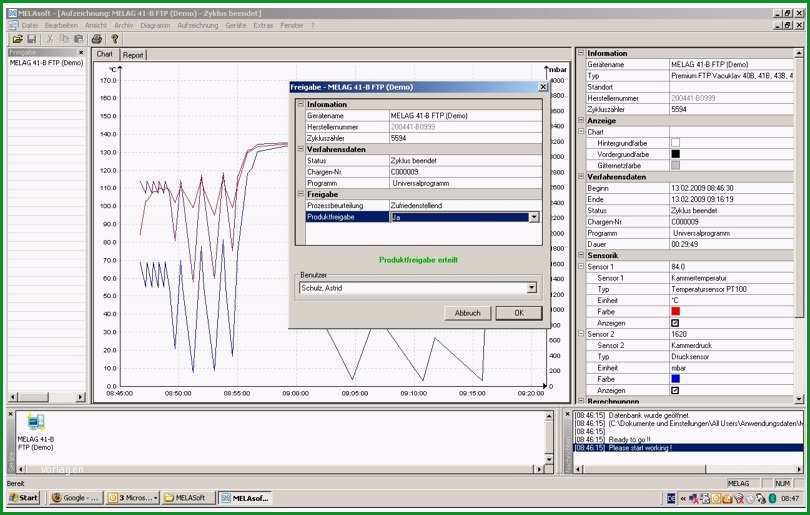
Task: Open the Geräte menu
Action: point(236,25)
